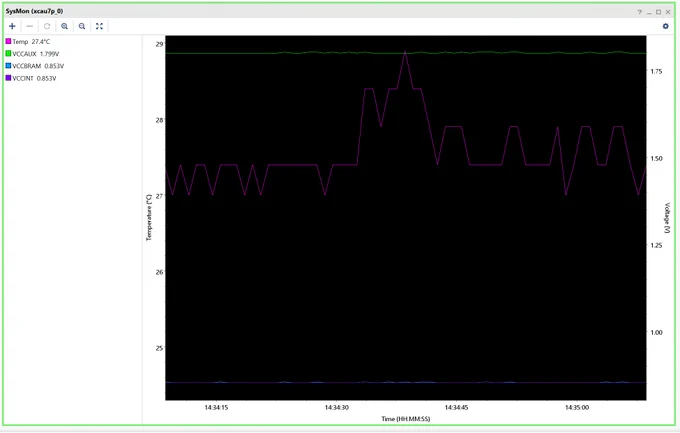Select the VCCAUX 1.799V legend entry
This screenshot has height=433, width=680.
point(33,54)
